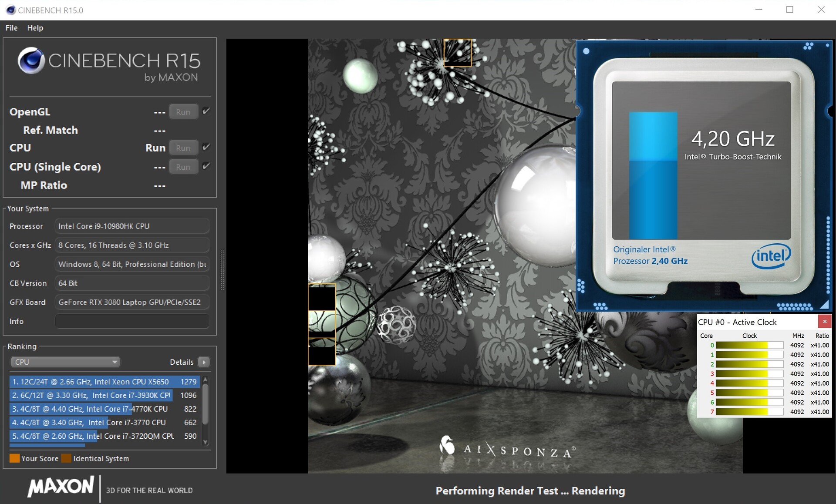Open the Help menu

pyautogui.click(x=35, y=28)
